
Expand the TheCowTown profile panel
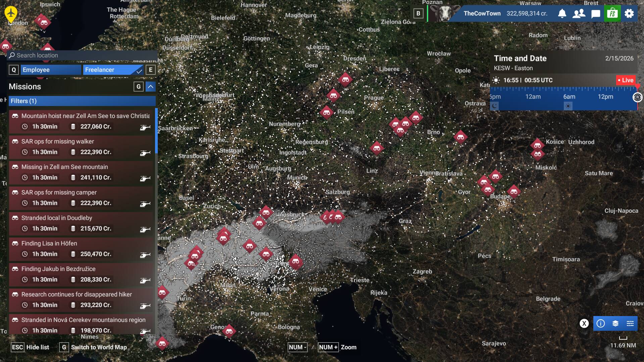[x=482, y=13]
